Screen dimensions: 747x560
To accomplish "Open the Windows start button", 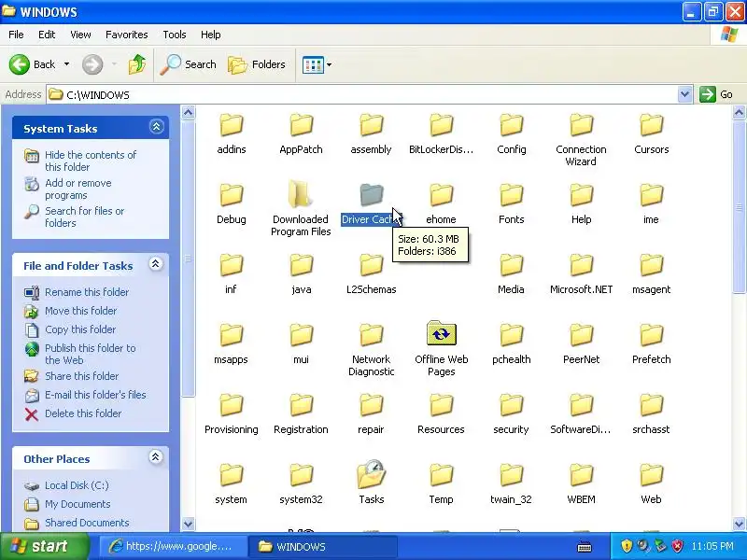I will point(45,546).
